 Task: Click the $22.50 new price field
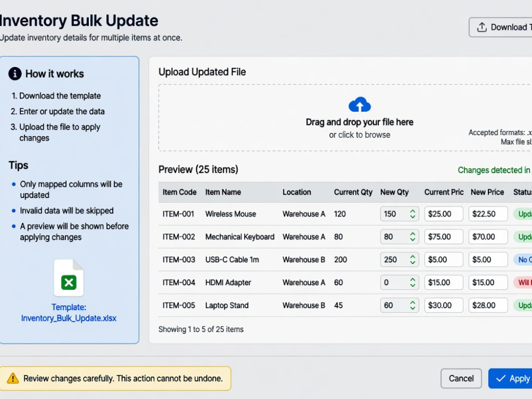[x=488, y=214]
